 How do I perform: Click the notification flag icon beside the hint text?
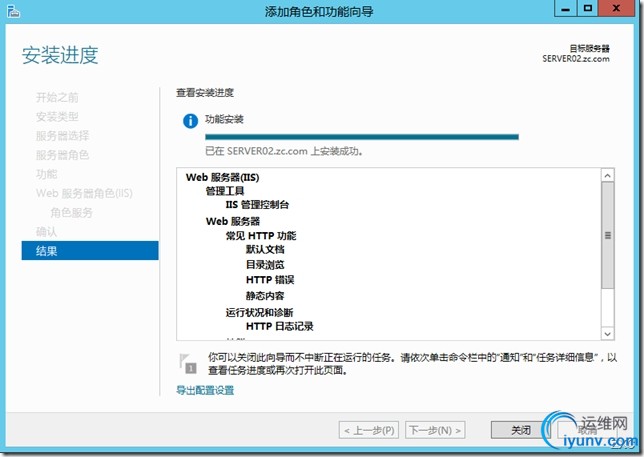click(188, 363)
